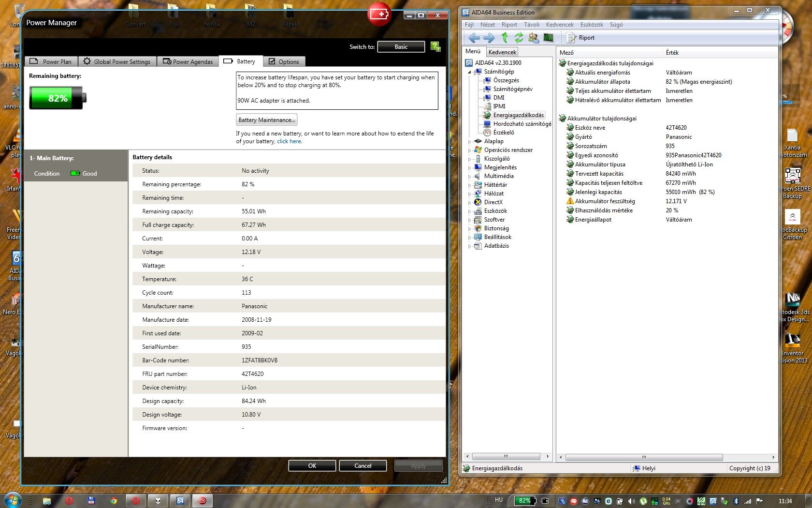The image size is (812, 508).
Task: Click taskbar 82% battery gauge
Action: (x=525, y=501)
